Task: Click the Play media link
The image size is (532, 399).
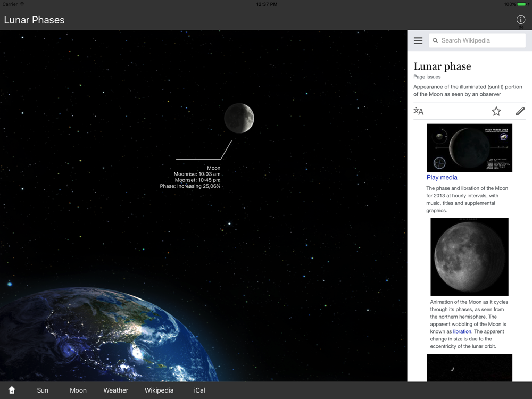Action: click(x=442, y=177)
